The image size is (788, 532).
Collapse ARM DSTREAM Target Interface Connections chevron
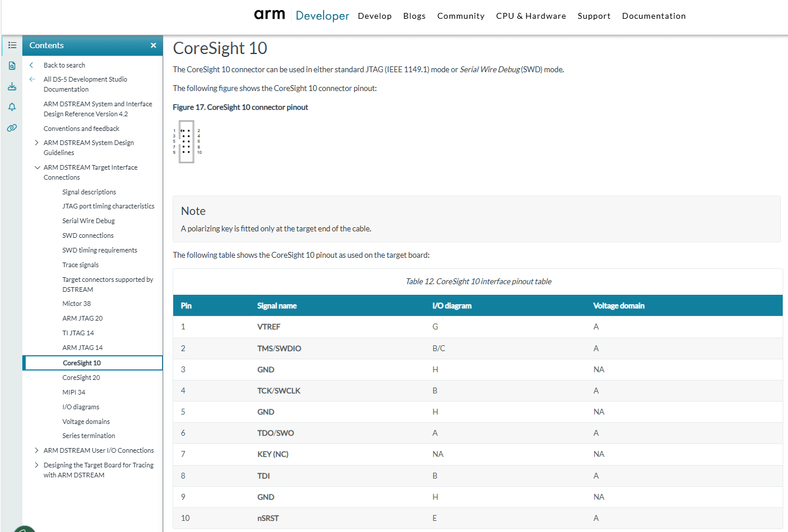[x=37, y=167]
